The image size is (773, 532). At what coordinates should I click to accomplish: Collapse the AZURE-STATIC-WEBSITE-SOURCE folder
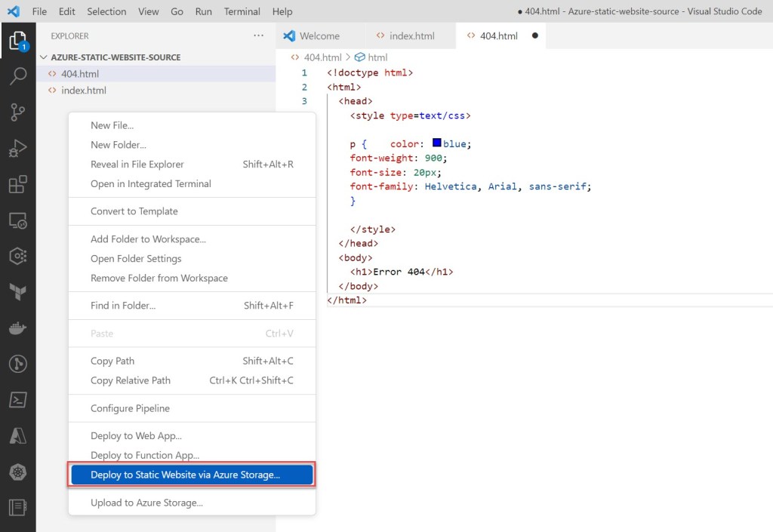(44, 57)
